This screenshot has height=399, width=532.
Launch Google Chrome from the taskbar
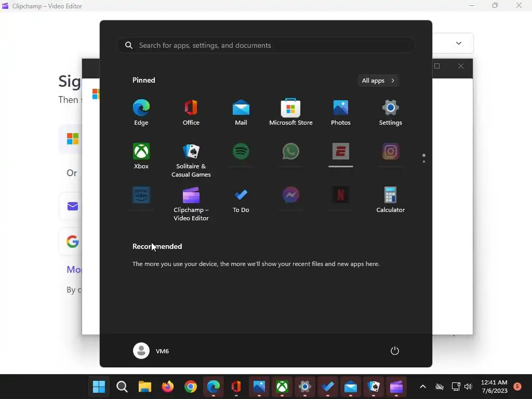point(191,387)
